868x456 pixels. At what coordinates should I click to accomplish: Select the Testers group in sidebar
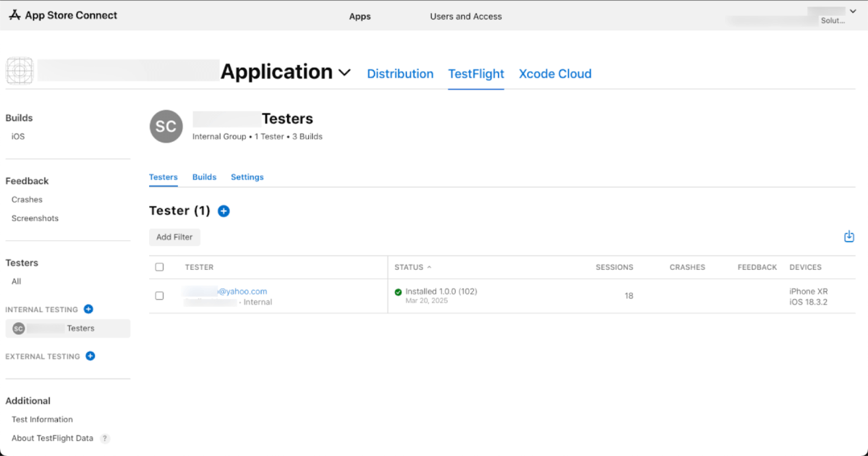pos(68,329)
